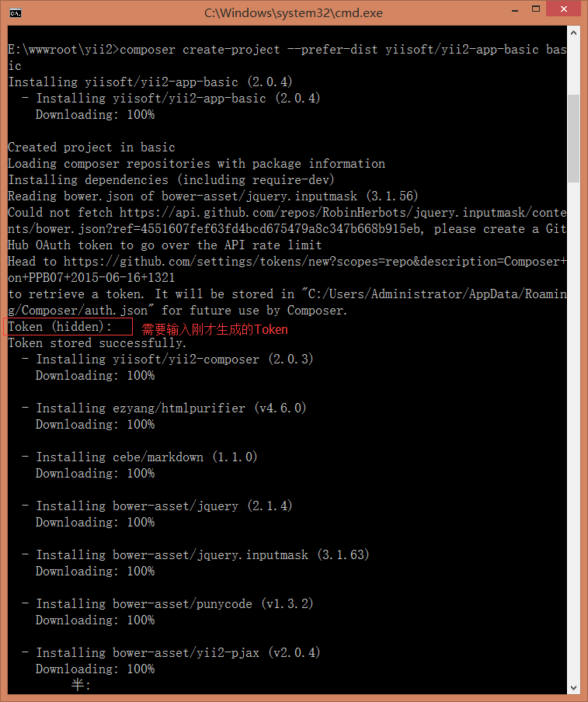The width and height of the screenshot is (588, 702).
Task: Close the command prompt window
Action: pyautogui.click(x=562, y=11)
